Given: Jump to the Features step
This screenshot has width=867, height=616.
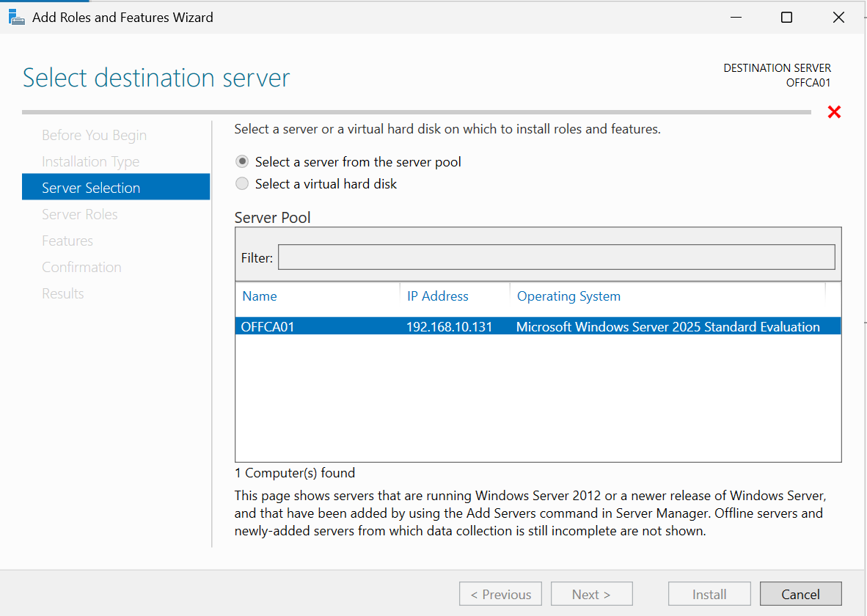Looking at the screenshot, I should click(67, 241).
